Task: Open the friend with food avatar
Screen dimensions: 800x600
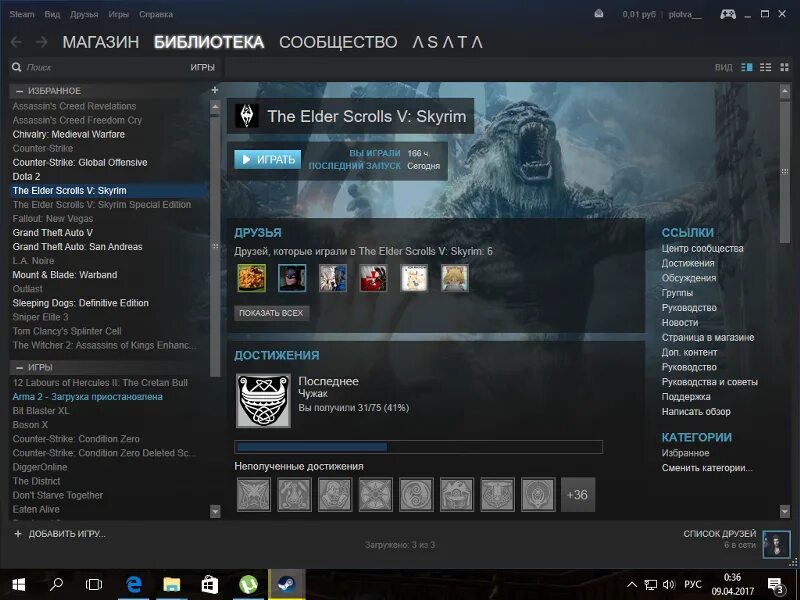Action: pyautogui.click(x=252, y=278)
